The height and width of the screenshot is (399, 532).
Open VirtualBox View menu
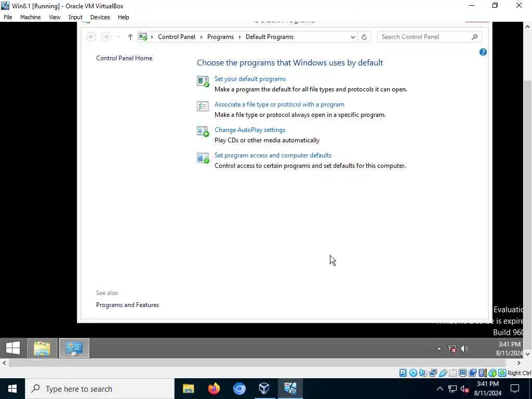(55, 17)
